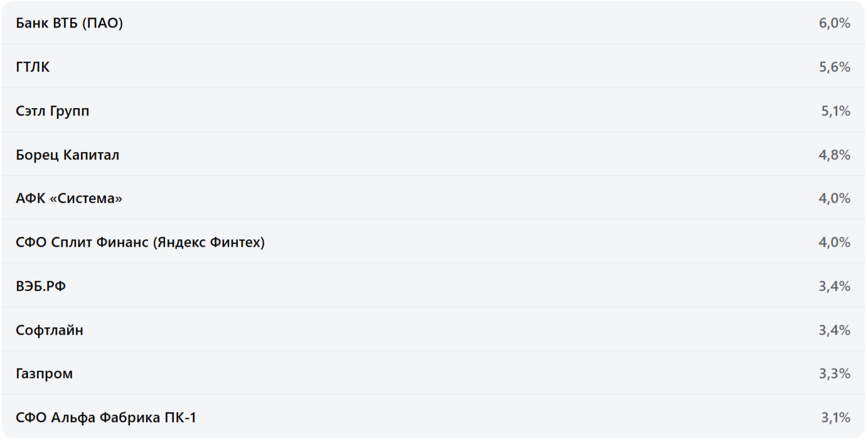Select the 3,1% value for СФО Альфа Фабрика
Image resolution: width=868 pixels, height=441 pixels.
[835, 418]
